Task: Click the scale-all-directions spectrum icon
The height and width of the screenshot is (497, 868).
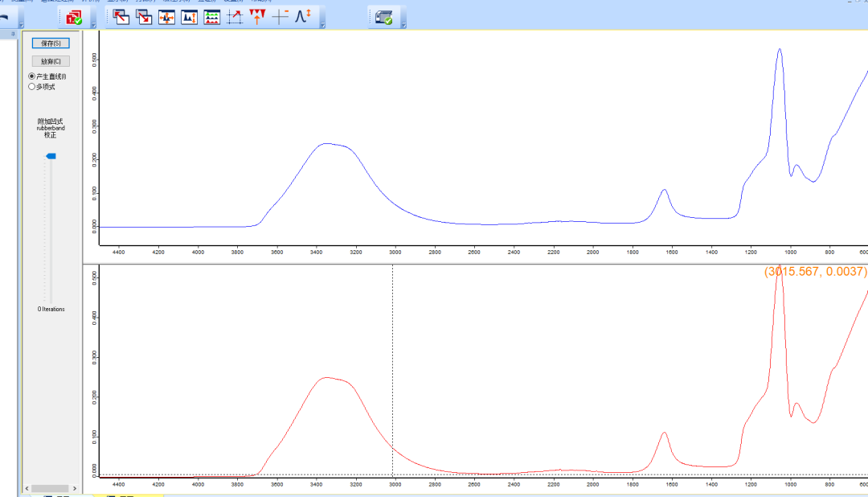Action: [167, 16]
